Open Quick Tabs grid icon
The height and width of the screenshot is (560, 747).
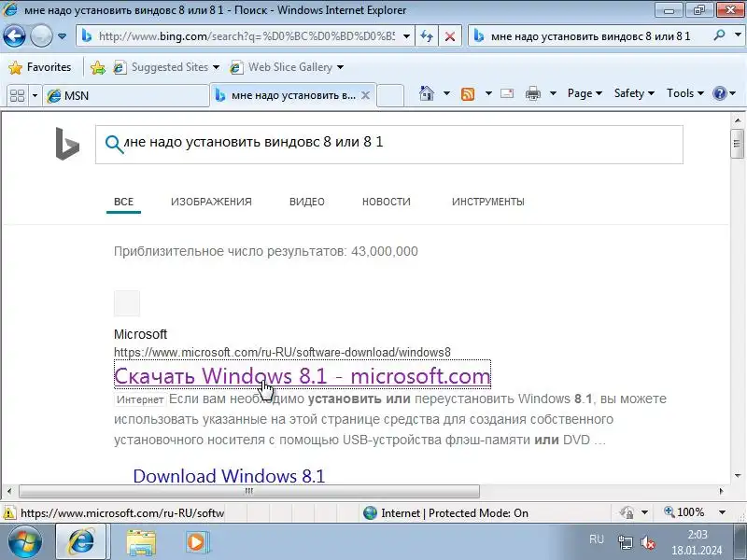point(17,96)
